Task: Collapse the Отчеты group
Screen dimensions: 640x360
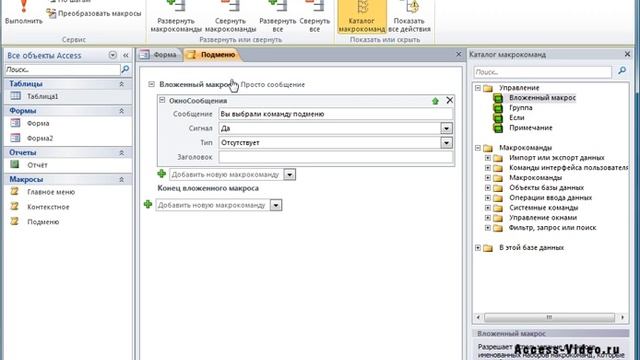Action: tap(121, 152)
